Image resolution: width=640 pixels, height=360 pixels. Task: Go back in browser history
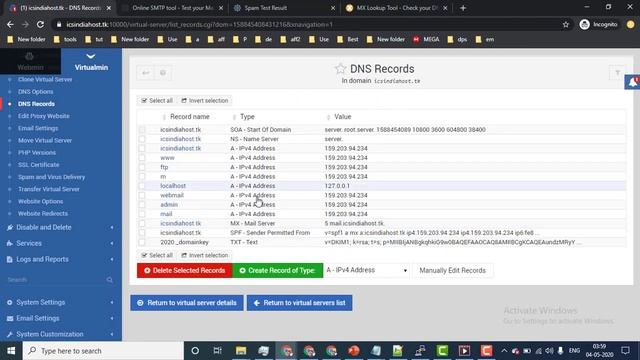pos(10,24)
